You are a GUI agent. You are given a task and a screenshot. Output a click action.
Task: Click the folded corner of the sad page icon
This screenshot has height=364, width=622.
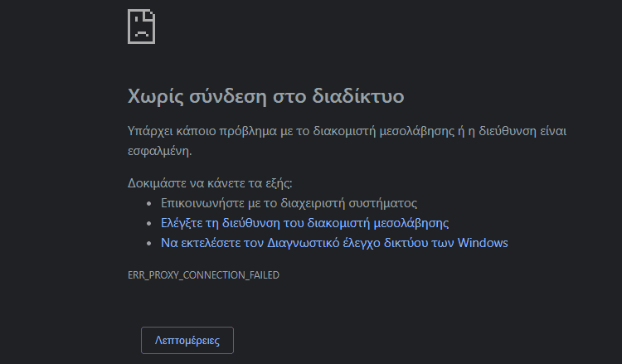(x=150, y=15)
